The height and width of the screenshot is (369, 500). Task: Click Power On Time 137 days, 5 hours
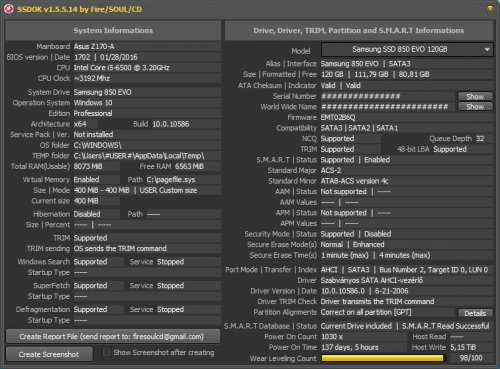pos(350,347)
